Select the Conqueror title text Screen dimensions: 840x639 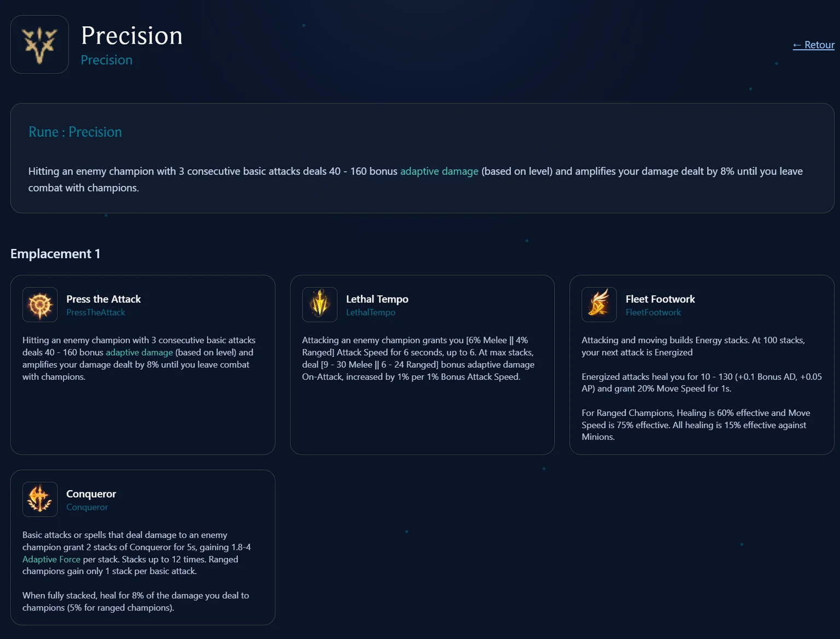point(91,493)
